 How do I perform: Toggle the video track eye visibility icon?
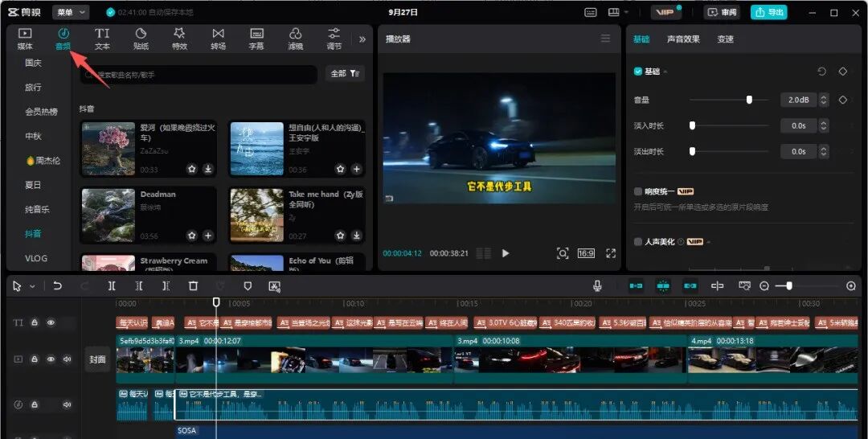pyautogui.click(x=51, y=359)
